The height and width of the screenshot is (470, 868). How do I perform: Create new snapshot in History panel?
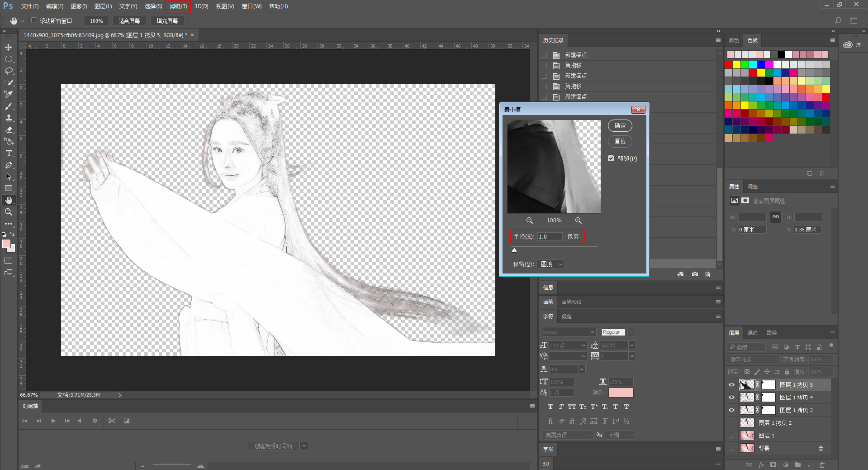point(695,274)
